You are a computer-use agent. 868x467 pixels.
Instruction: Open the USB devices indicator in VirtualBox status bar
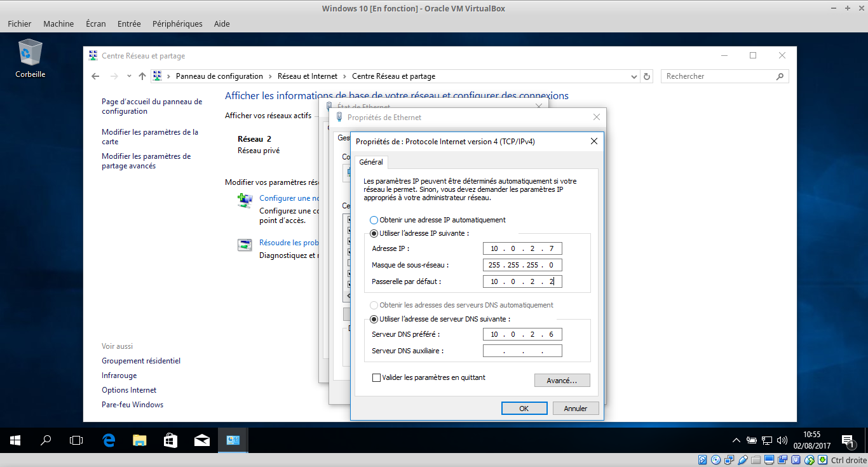click(743, 460)
